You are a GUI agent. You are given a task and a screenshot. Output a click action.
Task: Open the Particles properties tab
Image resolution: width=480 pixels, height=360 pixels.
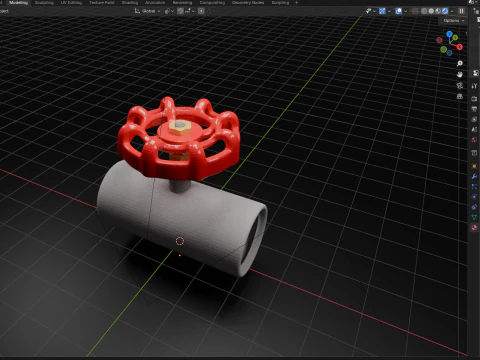coord(474,187)
